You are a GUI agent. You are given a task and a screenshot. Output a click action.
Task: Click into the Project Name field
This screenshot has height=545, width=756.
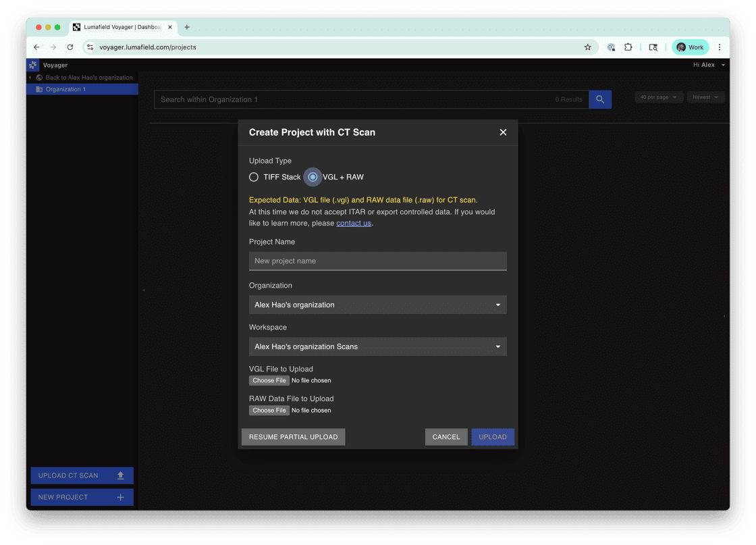coord(377,261)
